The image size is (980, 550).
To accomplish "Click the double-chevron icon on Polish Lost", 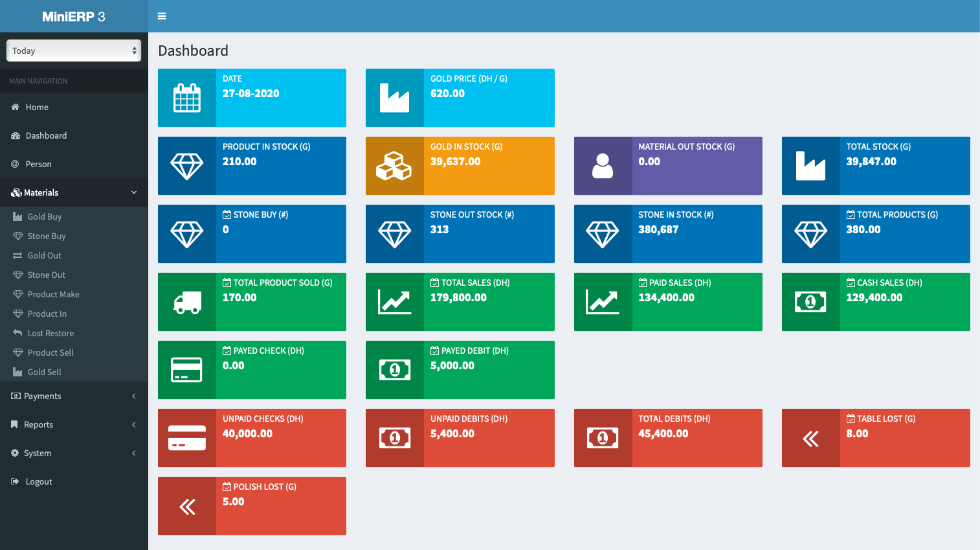I will [187, 506].
